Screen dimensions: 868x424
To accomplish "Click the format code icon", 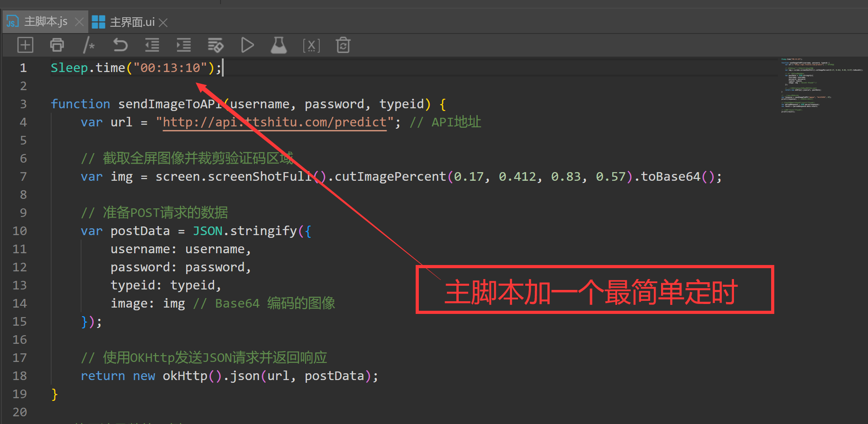I will 216,45.
